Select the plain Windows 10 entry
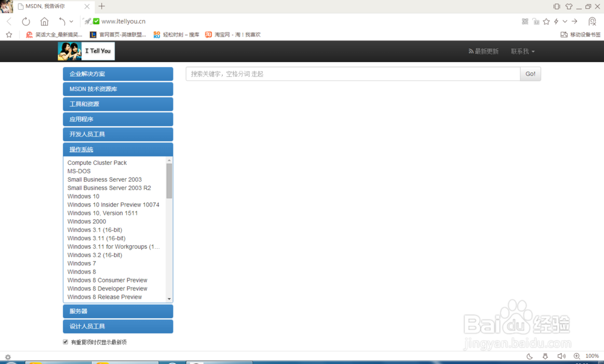 [83, 196]
